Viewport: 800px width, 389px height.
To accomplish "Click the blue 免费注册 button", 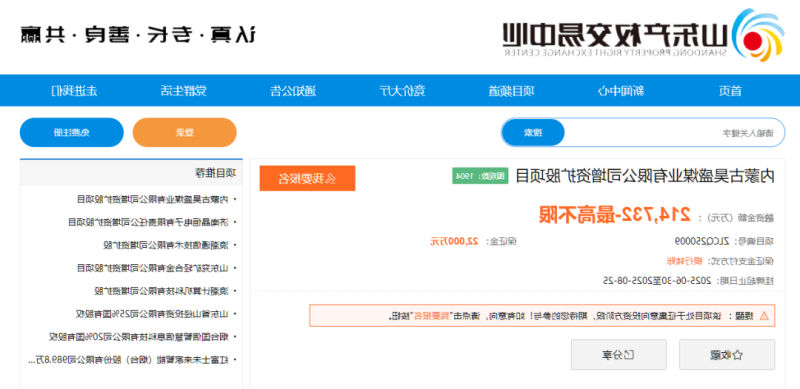I will 72,133.
